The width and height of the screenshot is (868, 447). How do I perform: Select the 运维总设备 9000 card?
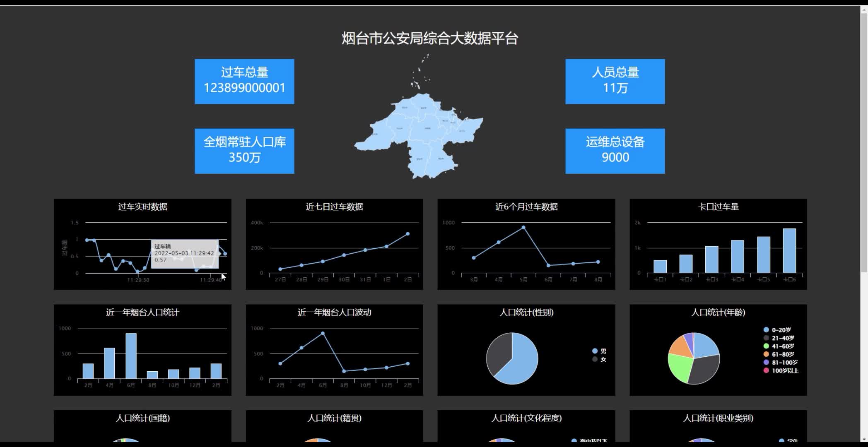click(615, 151)
